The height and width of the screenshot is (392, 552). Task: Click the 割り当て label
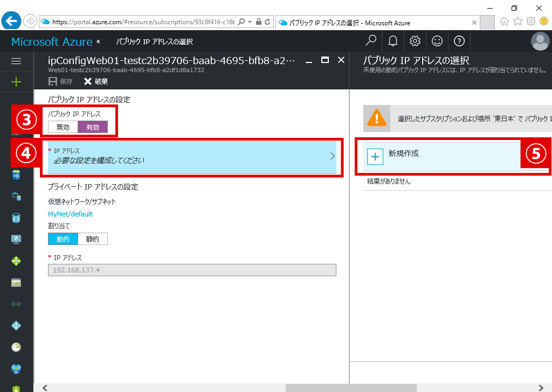(59, 226)
